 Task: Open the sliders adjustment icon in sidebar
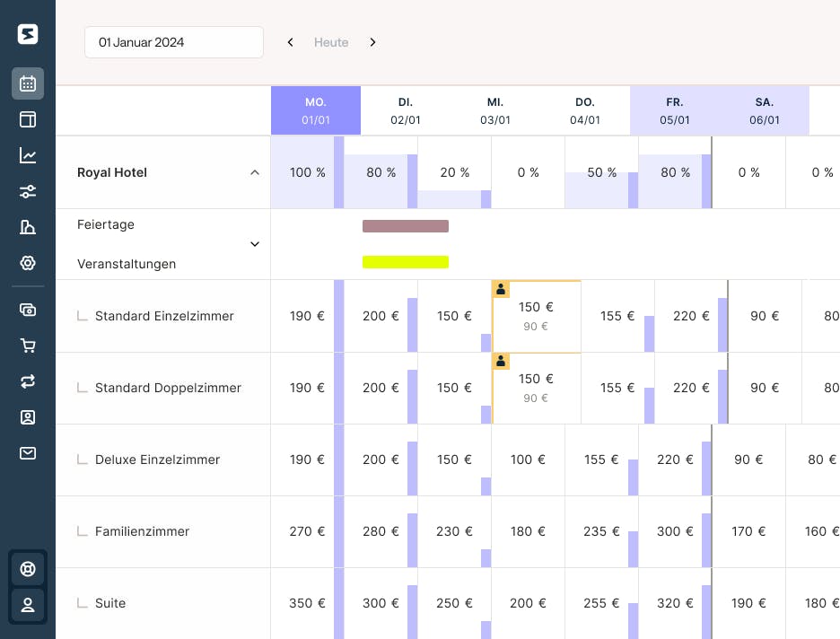click(x=28, y=191)
